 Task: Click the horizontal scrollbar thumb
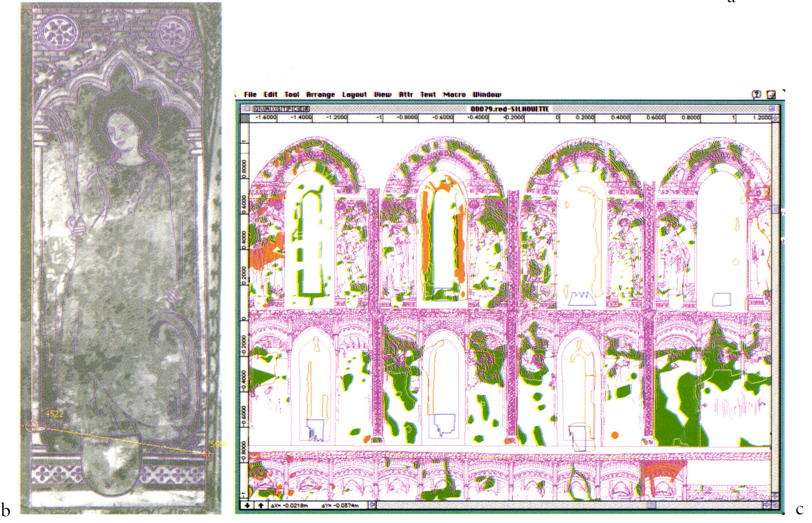pyautogui.click(x=651, y=505)
